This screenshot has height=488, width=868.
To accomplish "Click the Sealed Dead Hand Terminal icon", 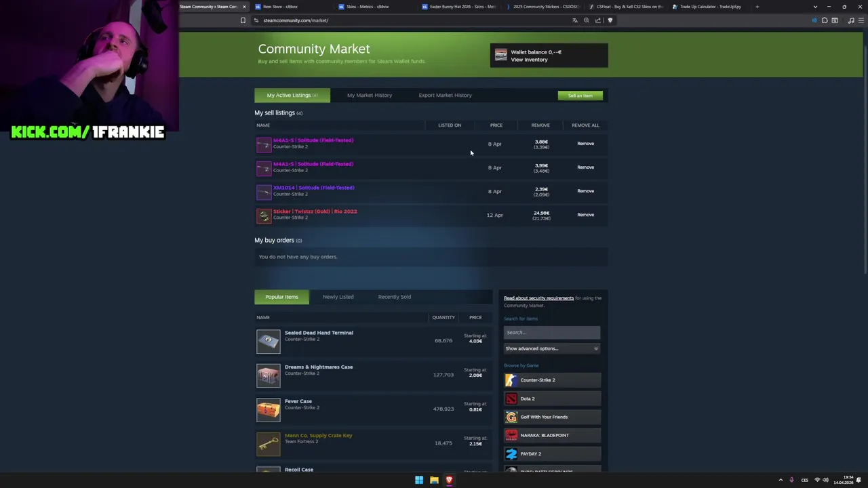I will tap(269, 341).
